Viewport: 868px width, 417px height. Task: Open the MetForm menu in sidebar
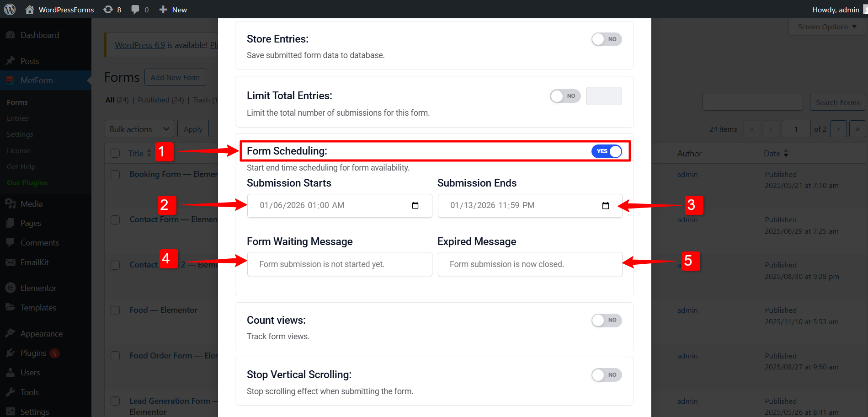(x=37, y=80)
